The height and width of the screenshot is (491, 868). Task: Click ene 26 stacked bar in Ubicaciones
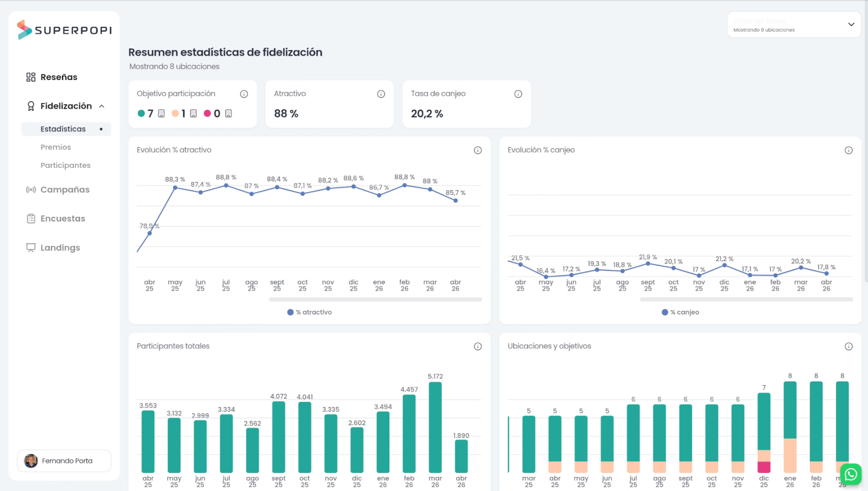pos(790,427)
